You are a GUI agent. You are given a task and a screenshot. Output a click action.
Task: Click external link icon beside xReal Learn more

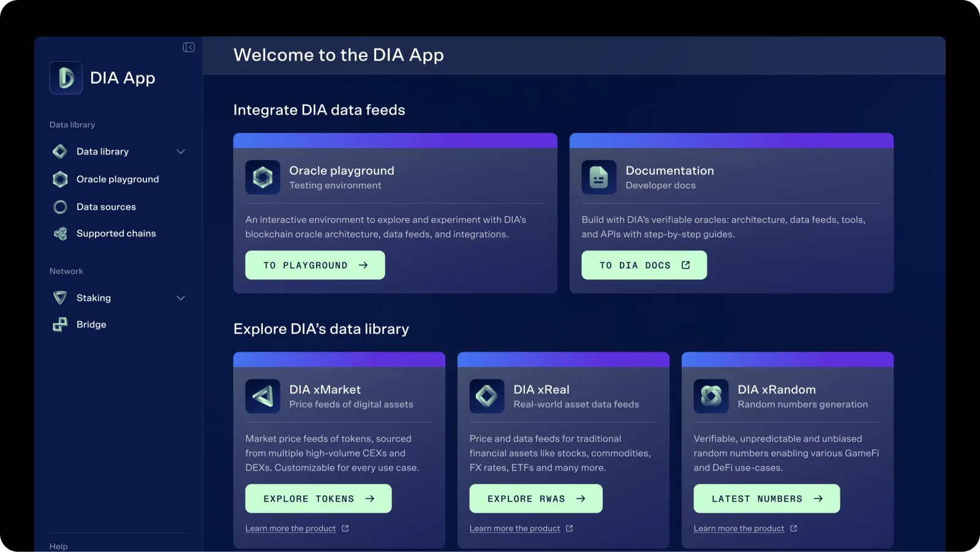(x=570, y=528)
